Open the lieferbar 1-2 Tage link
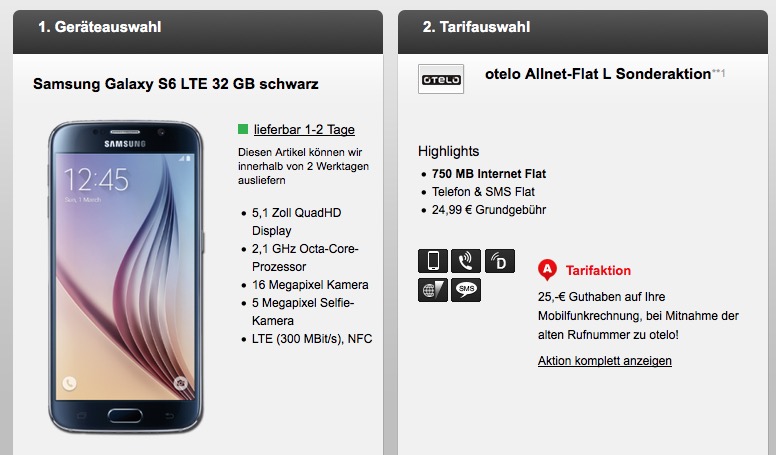This screenshot has height=455, width=776. (x=304, y=130)
